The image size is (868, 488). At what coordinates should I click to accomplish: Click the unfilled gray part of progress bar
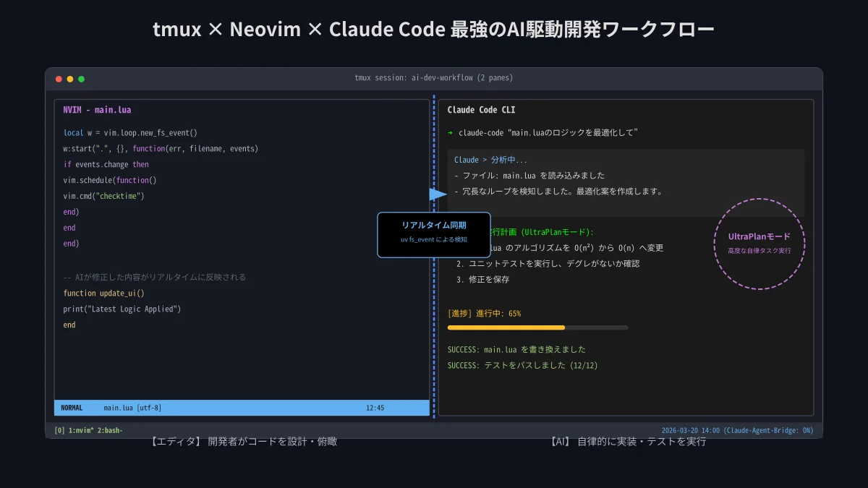pyautogui.click(x=597, y=328)
